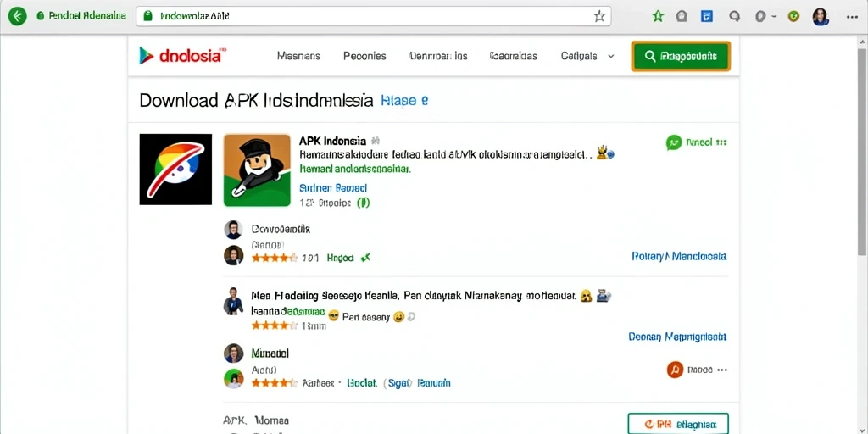Screen dimensions: 868x434
Task: Click the 'APK Indensia' app title
Action: (x=332, y=141)
